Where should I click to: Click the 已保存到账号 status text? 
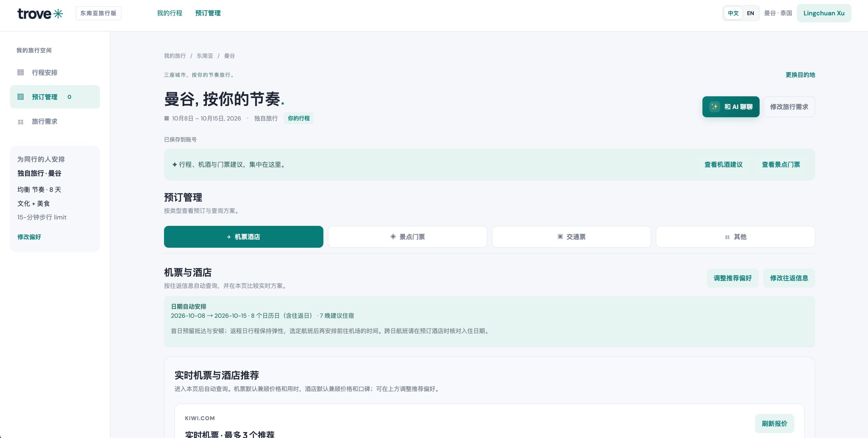[x=180, y=140]
